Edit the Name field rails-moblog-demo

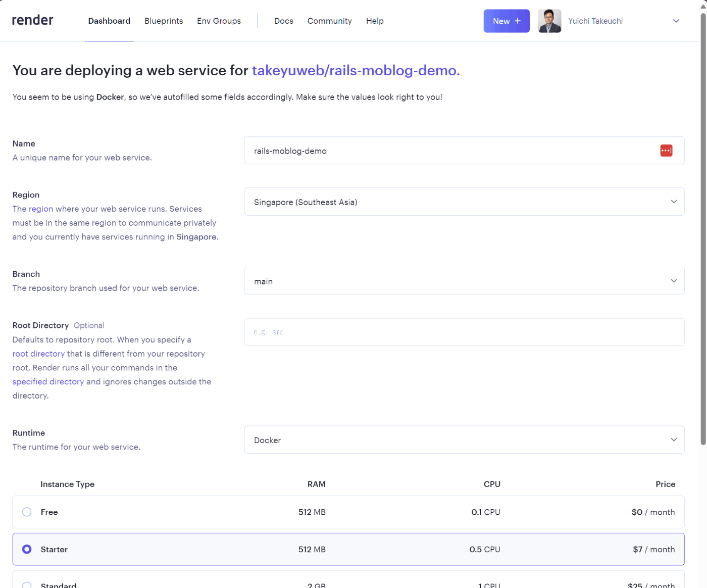click(464, 151)
